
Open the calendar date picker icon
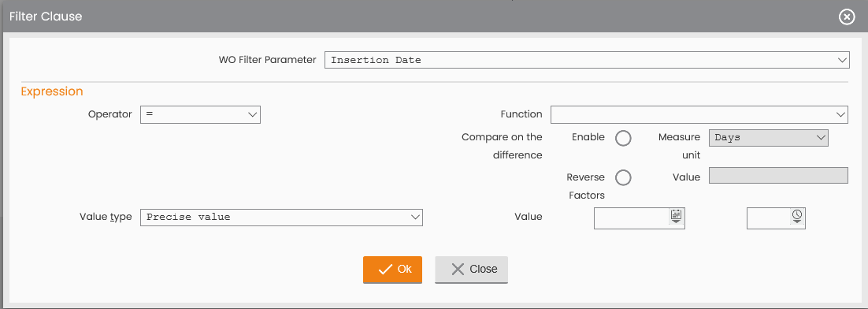pos(676,216)
